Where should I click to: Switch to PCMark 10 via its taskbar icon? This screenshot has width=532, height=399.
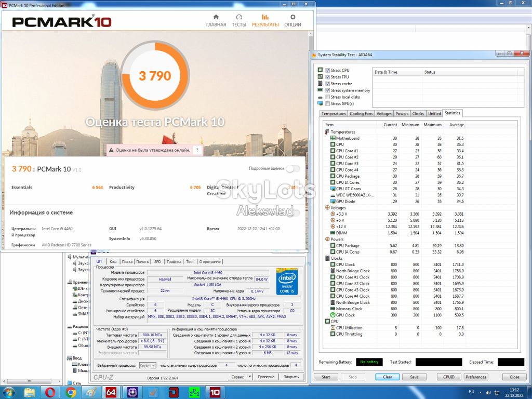click(215, 393)
